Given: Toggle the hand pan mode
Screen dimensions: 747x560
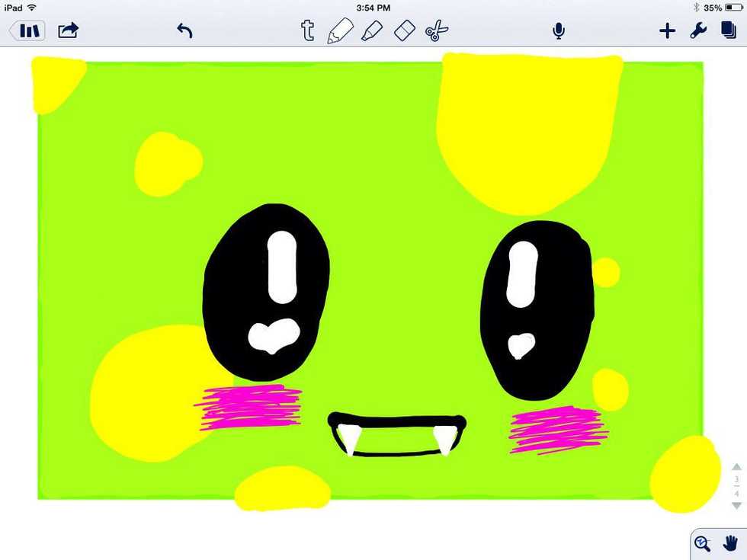Looking at the screenshot, I should tap(729, 543).
